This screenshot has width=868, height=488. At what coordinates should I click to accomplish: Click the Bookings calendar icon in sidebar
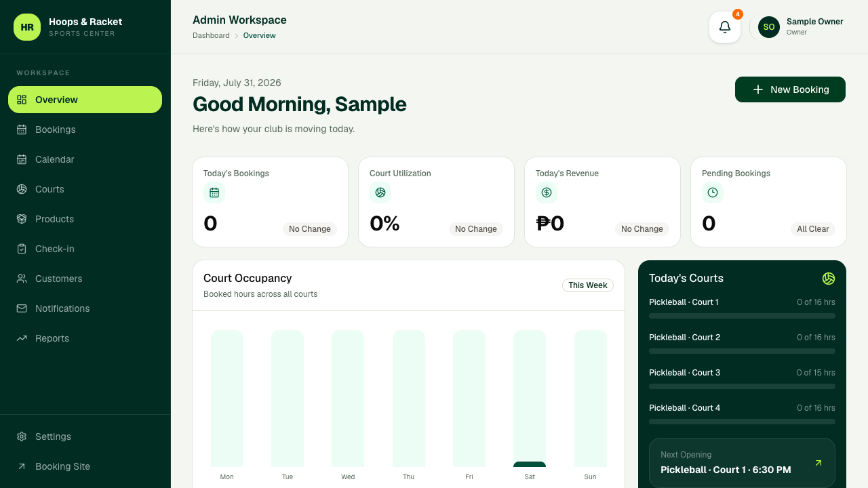point(22,129)
